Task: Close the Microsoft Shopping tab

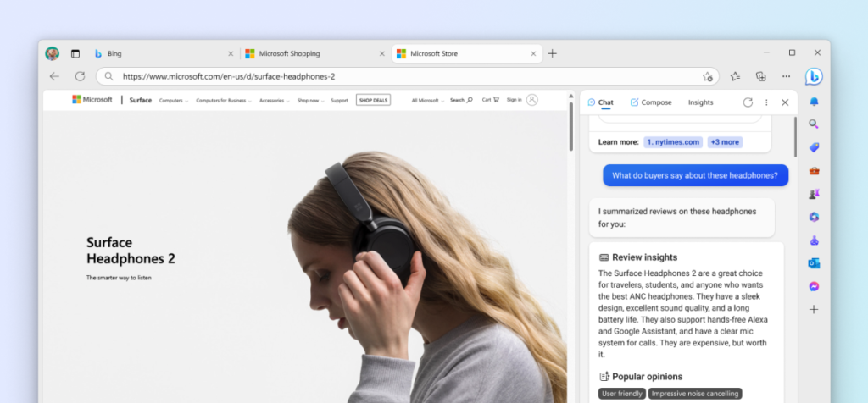Action: coord(382,53)
